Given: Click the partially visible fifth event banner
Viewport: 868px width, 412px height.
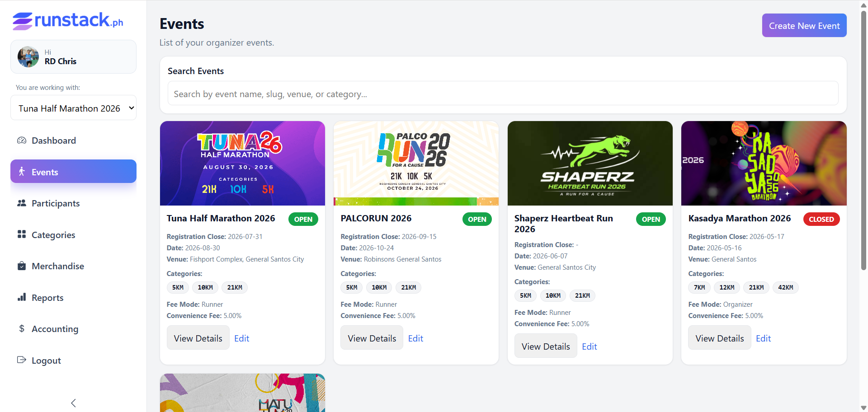Looking at the screenshot, I should tap(242, 393).
